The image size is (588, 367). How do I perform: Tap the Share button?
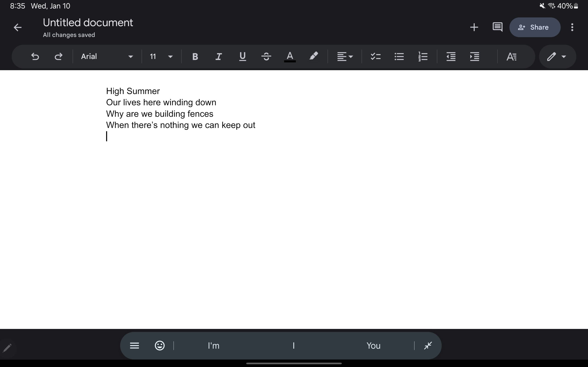534,27
